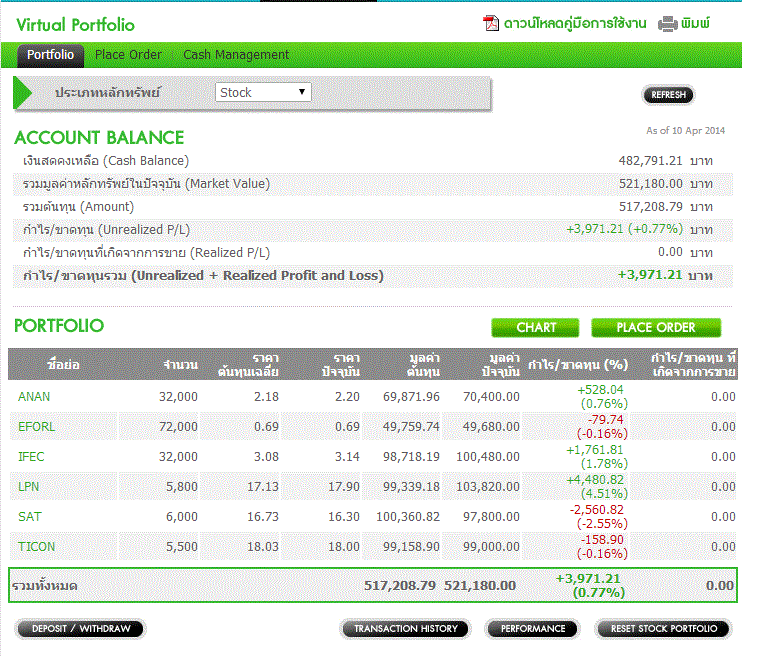Click the top Market Value amount 521,180.00
The image size is (759, 672).
(x=651, y=184)
